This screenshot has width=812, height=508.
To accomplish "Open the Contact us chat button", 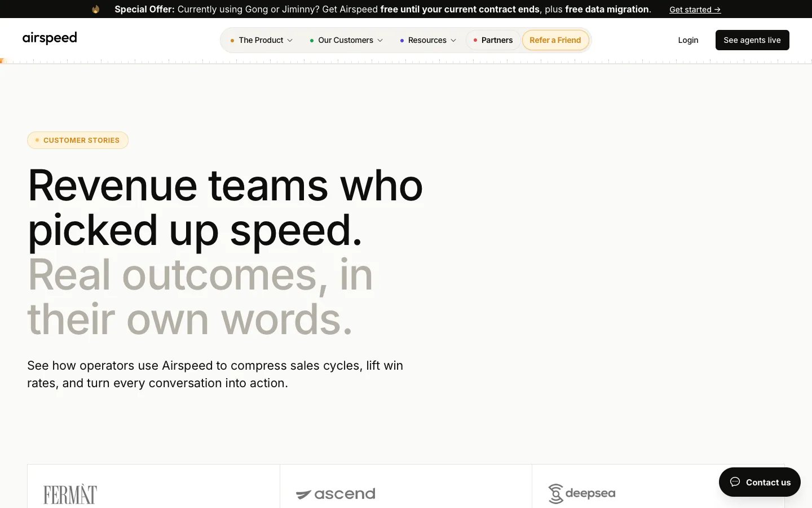I will point(760,482).
